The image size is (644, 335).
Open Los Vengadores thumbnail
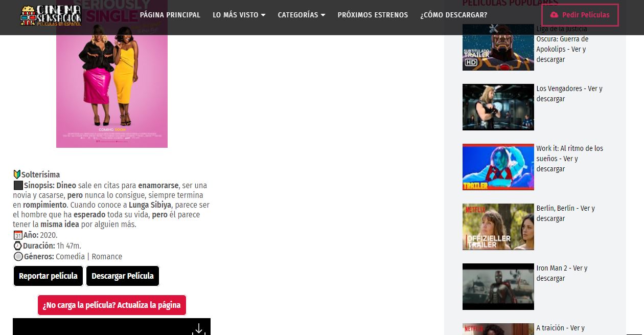(x=498, y=107)
